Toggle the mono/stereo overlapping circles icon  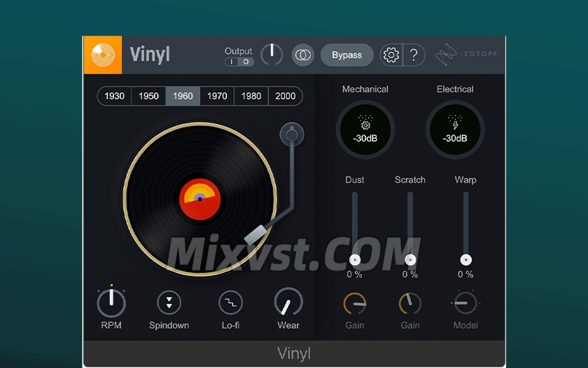coord(302,55)
